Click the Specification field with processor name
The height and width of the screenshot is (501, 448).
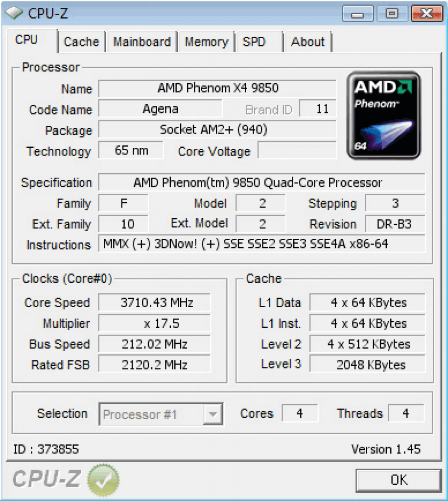point(262,182)
